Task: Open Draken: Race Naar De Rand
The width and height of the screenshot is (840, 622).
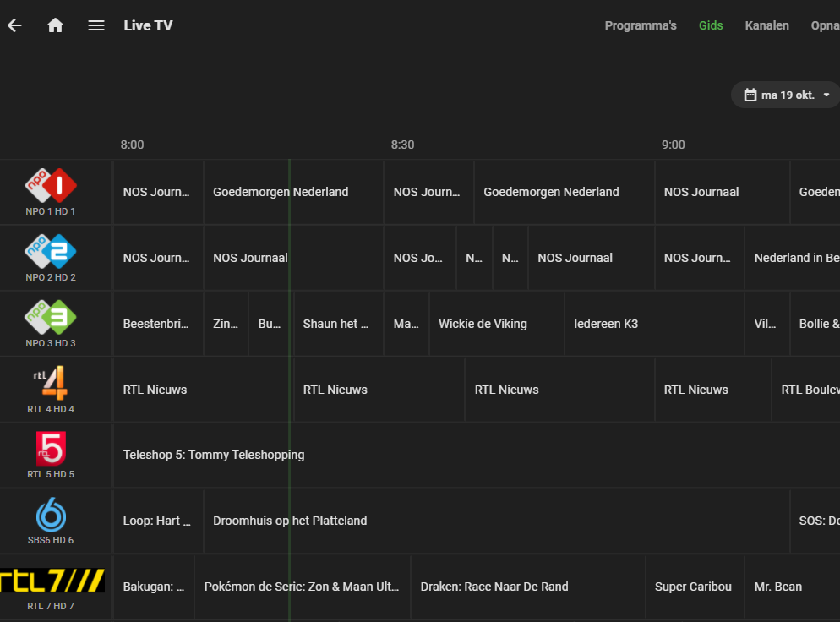Action: point(494,587)
